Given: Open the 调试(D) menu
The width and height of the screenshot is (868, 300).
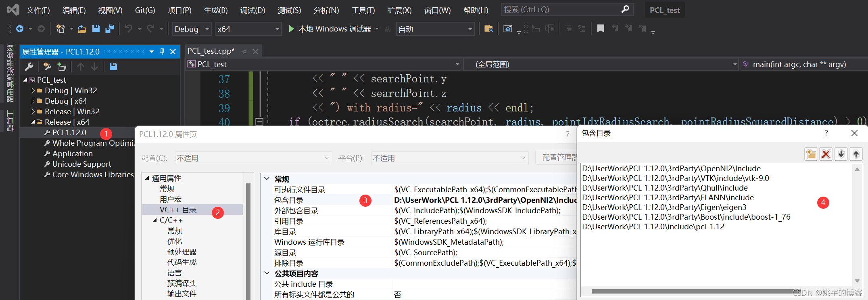Looking at the screenshot, I should [x=253, y=10].
